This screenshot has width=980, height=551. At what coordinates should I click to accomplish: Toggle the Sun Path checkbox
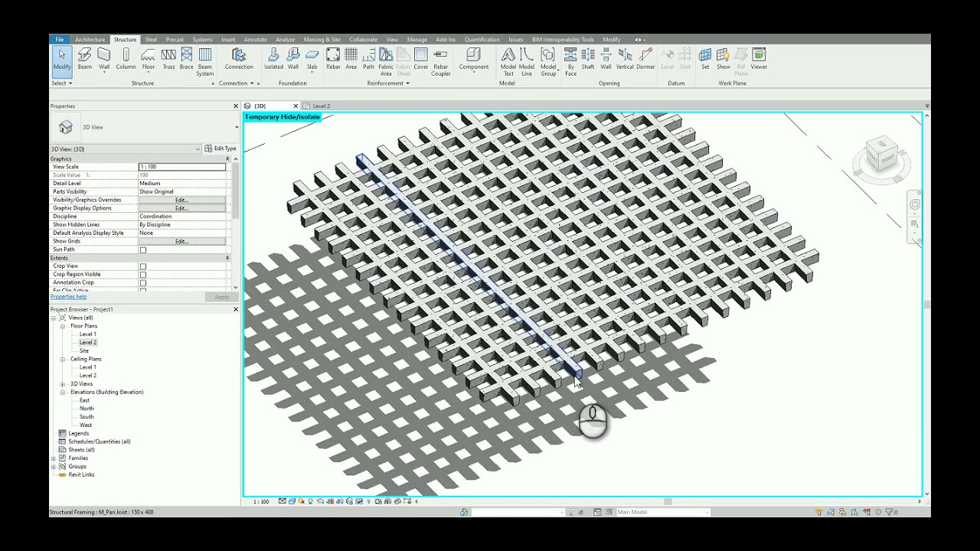tap(142, 249)
